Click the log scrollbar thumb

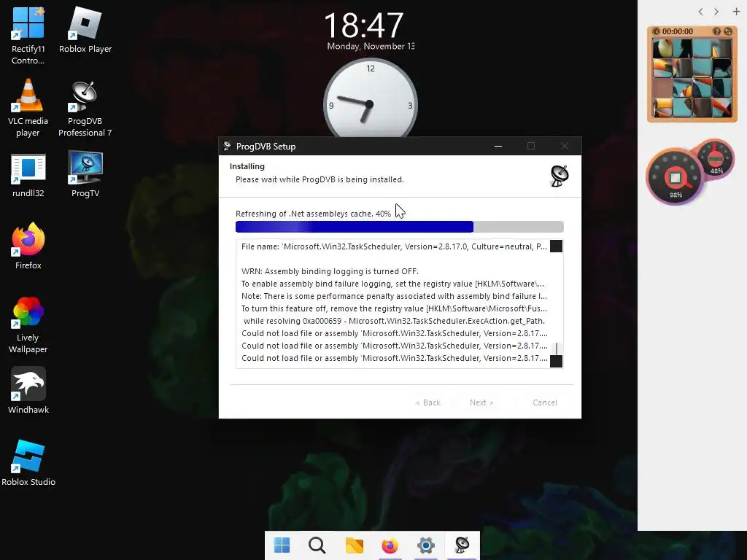click(x=556, y=349)
